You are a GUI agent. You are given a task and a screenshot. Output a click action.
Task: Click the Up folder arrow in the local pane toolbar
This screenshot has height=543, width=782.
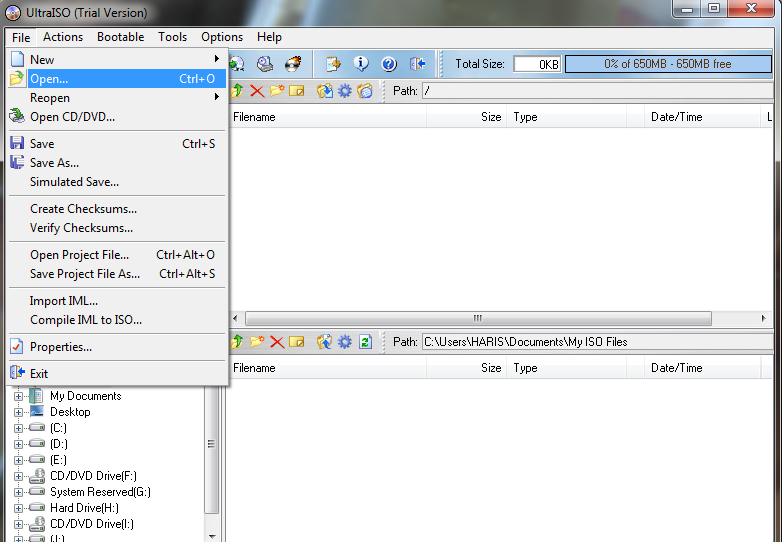pos(237,342)
